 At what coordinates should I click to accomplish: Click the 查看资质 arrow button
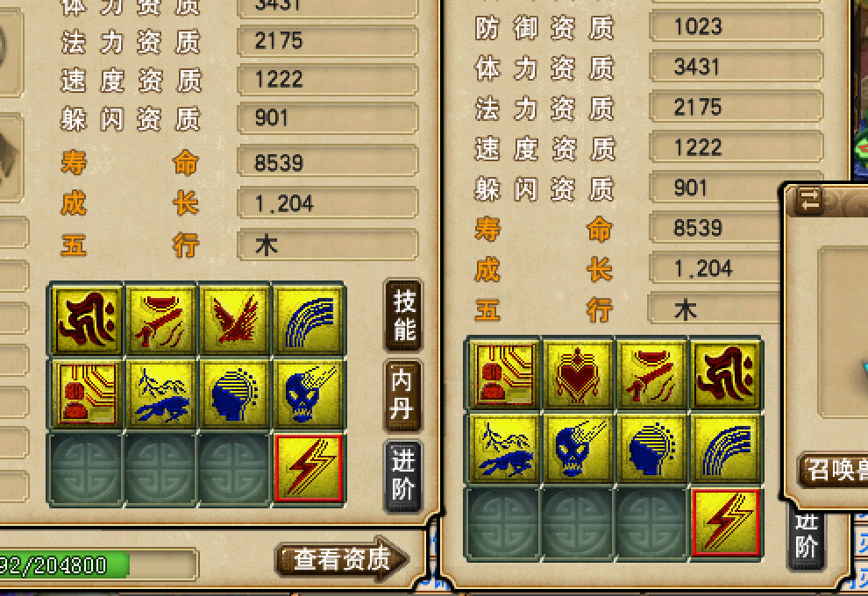coord(343,559)
